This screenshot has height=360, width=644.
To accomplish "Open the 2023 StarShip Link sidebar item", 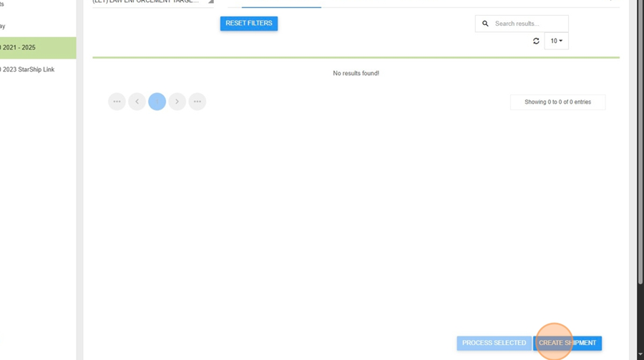I will (36, 69).
